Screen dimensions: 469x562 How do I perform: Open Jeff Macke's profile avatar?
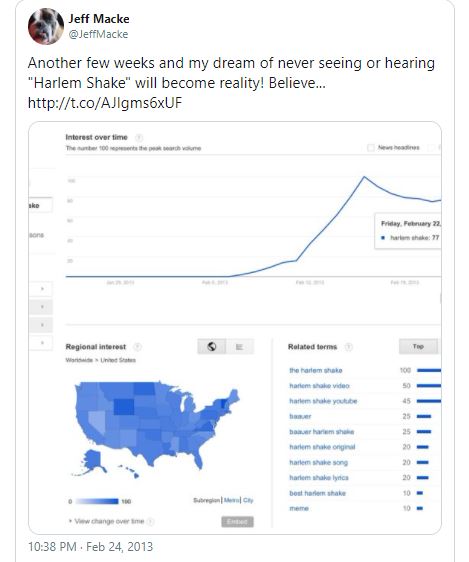coord(46,26)
